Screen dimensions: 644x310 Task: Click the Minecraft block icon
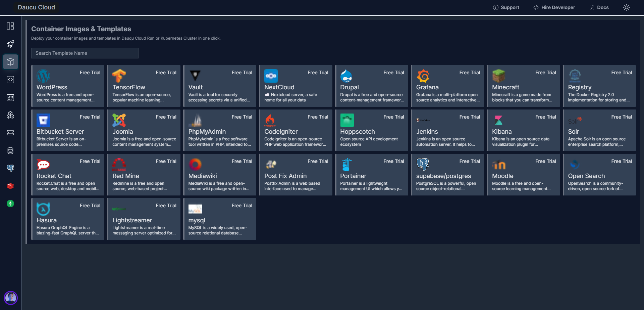click(x=499, y=76)
